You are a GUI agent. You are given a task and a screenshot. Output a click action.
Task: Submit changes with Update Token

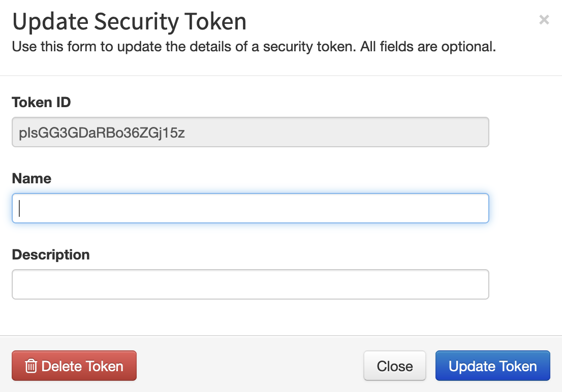coord(492,366)
